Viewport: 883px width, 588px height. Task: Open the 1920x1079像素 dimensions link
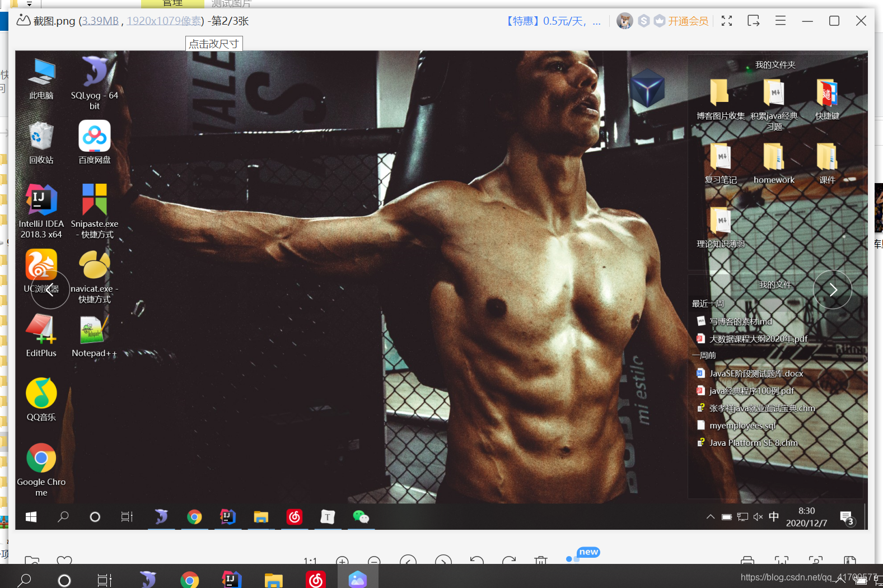163,21
